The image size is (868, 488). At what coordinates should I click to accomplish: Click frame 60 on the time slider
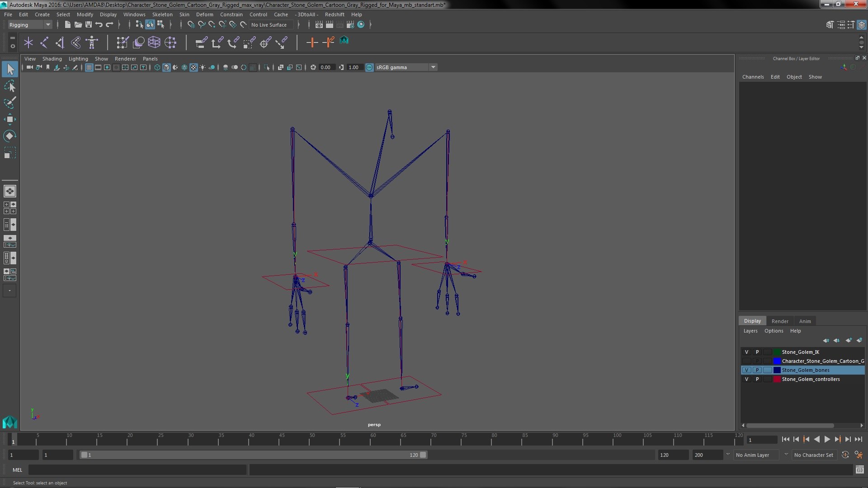373,439
